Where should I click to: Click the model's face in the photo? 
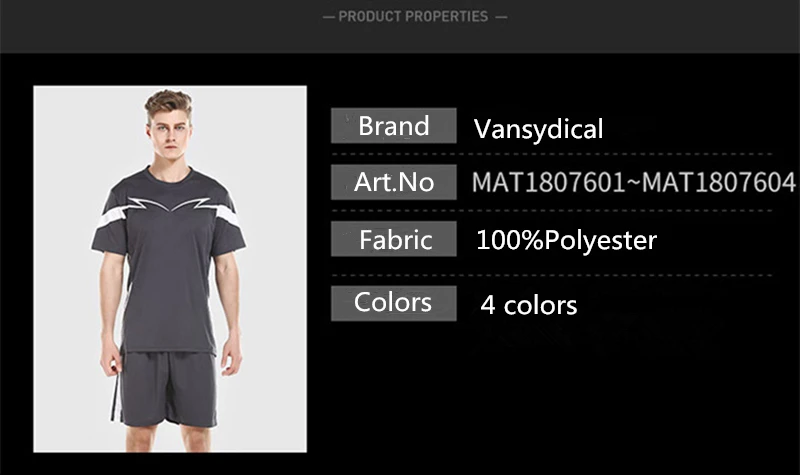pyautogui.click(x=170, y=134)
